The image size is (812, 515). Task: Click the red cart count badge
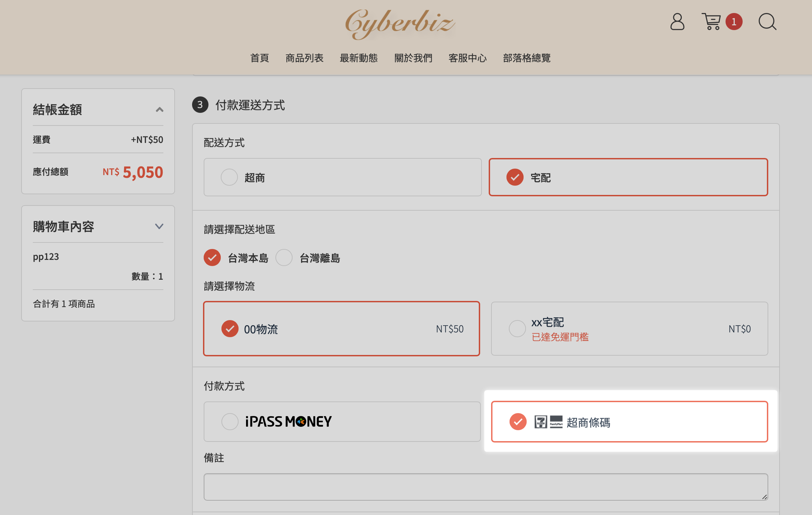[x=734, y=22]
